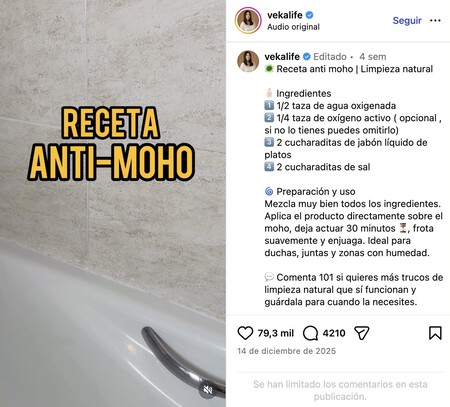Open the verified badge in the header
Image resolution: width=450 pixels, height=407 pixels.
[309, 15]
